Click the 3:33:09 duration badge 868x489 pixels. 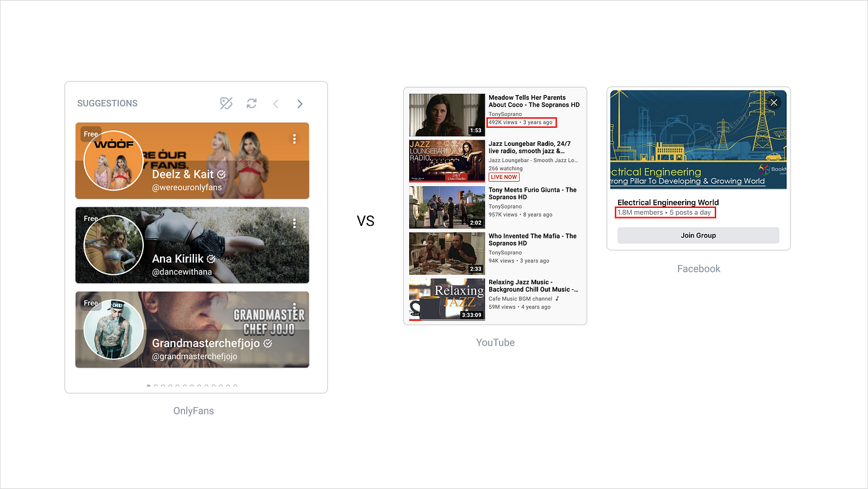point(472,315)
